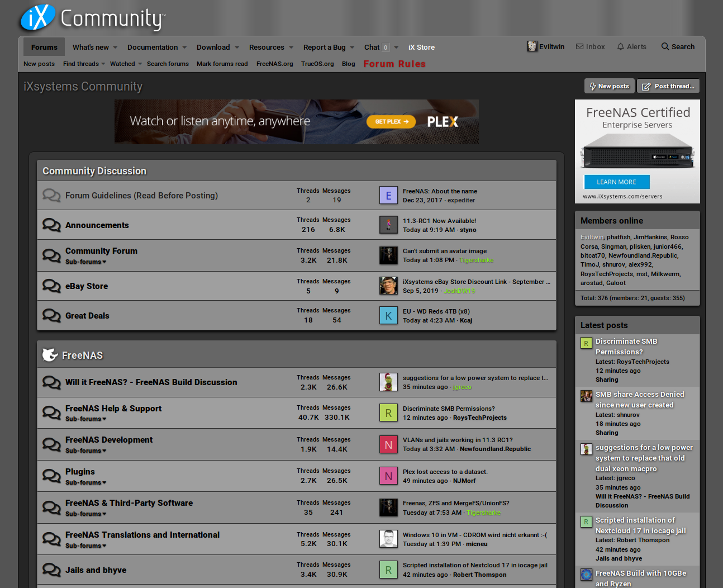Open the TrueOS.org link
This screenshot has height=588, width=723.
click(x=317, y=64)
